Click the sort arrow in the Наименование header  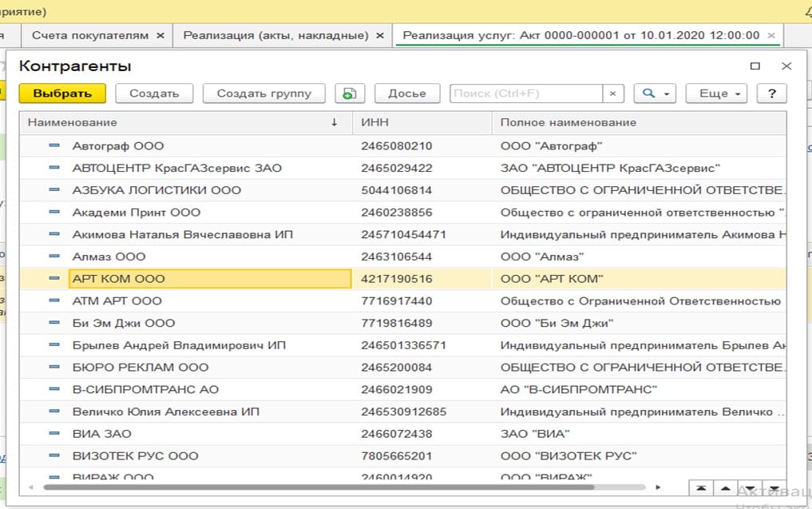point(335,122)
